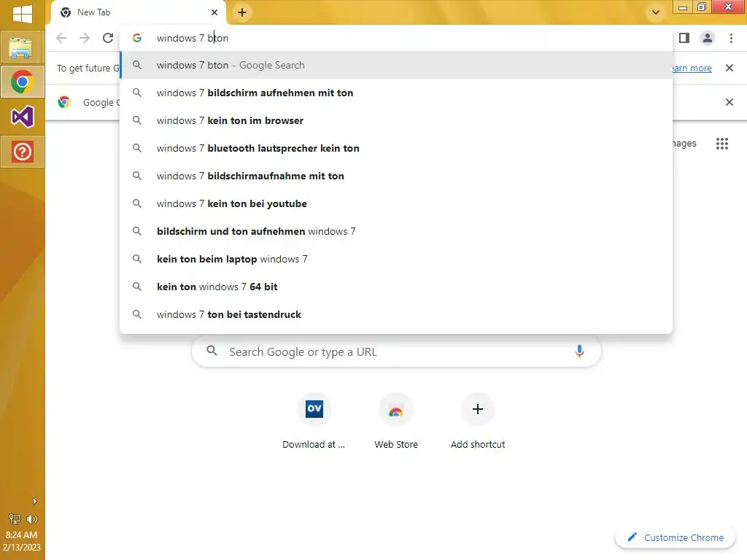The width and height of the screenshot is (747, 560).
Task: Click the Chrome taskbar icon
Action: coord(22,82)
